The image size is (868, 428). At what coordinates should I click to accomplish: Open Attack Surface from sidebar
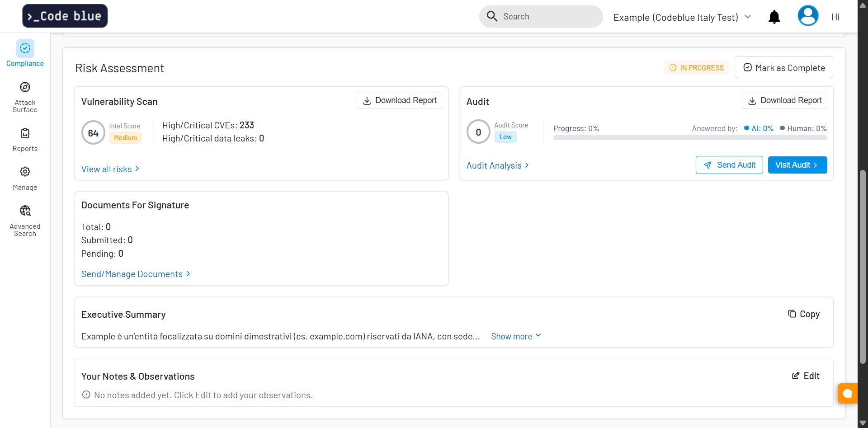pyautogui.click(x=25, y=87)
